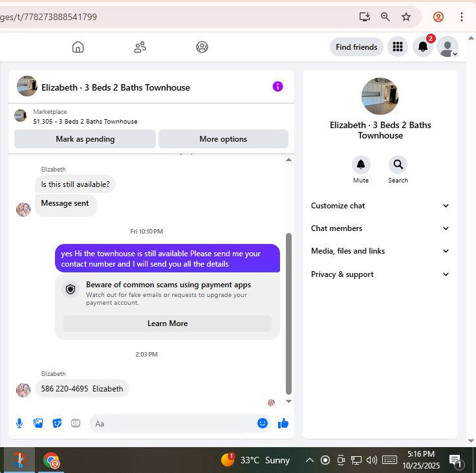Open the Groups icon in top navigation

click(x=202, y=47)
